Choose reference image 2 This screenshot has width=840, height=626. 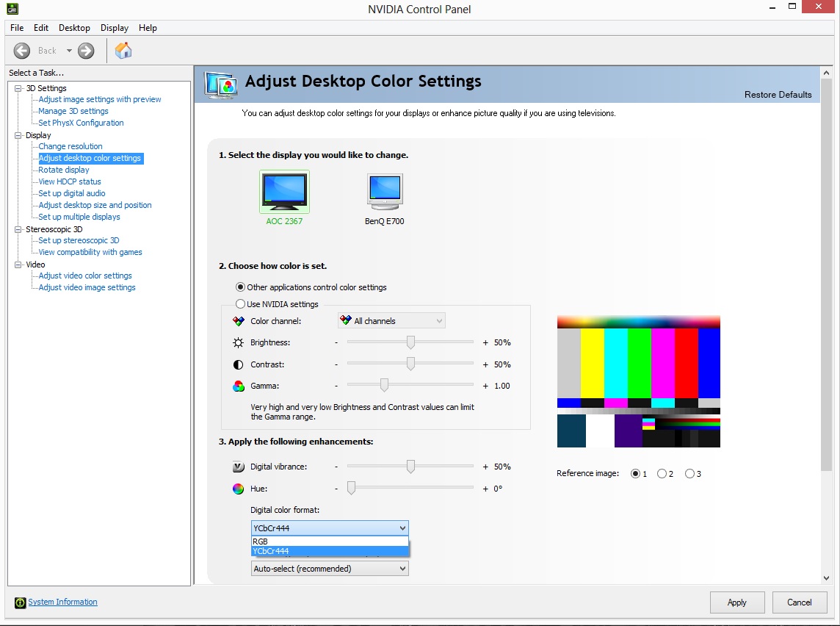662,473
